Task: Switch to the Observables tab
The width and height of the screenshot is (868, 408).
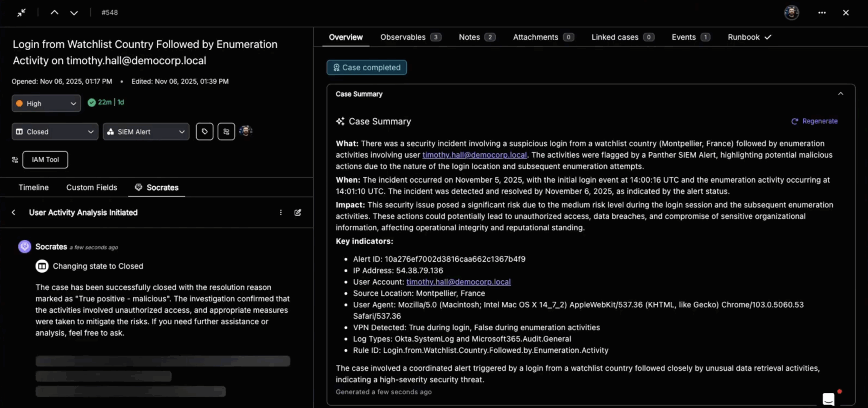Action: [403, 37]
